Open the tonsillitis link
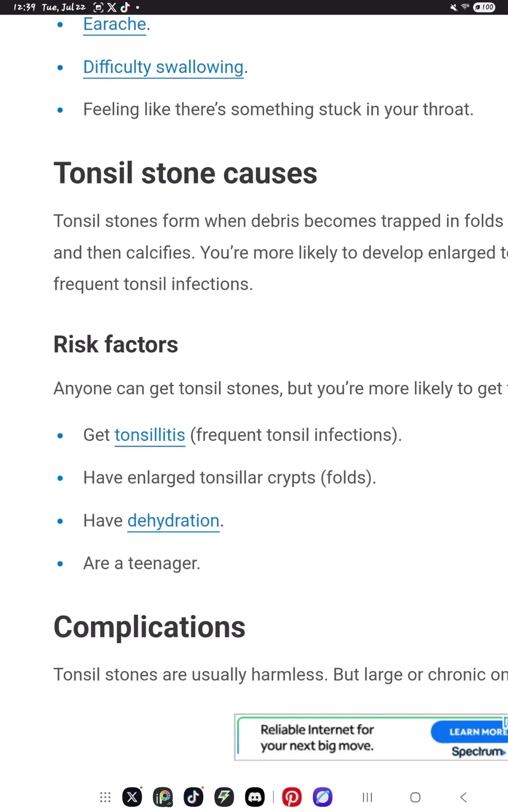The image size is (508, 812). click(x=150, y=435)
